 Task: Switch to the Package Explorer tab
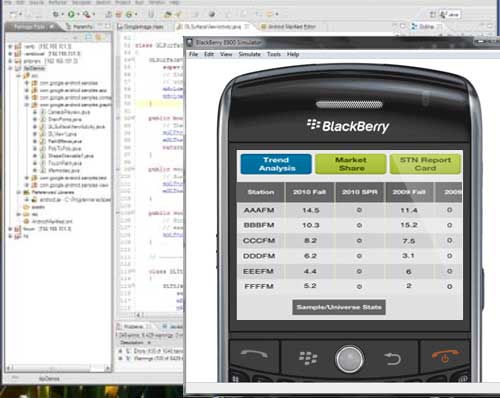pos(32,27)
